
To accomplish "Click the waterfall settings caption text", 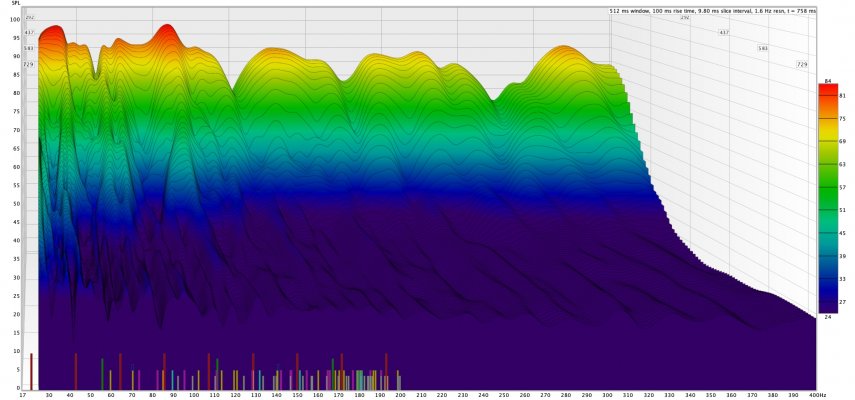I will point(713,10).
